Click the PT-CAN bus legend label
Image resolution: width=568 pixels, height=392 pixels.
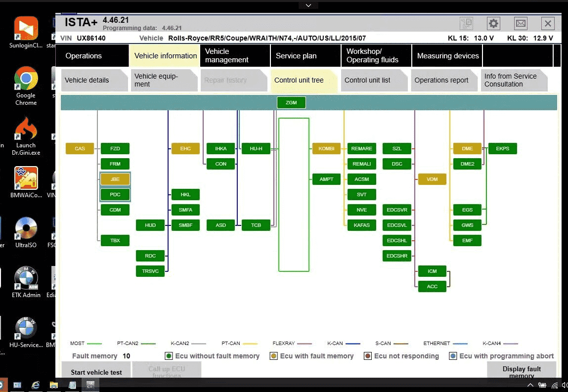tap(231, 343)
